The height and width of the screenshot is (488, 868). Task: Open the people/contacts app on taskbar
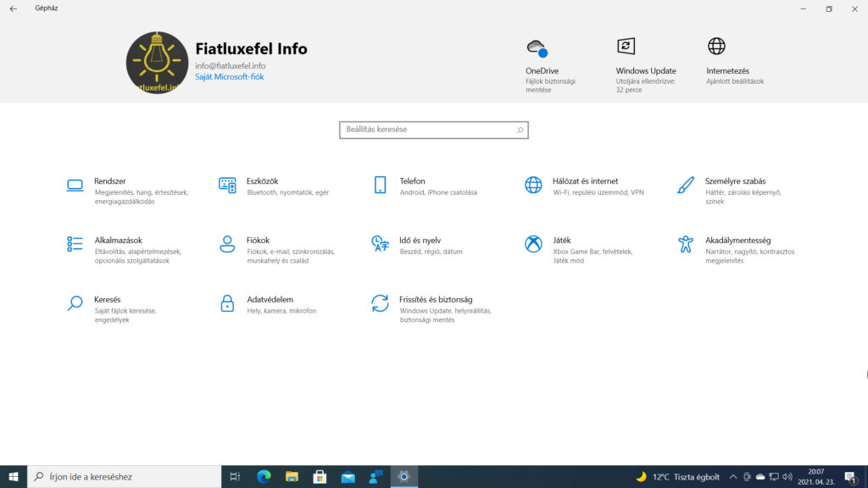click(x=376, y=476)
